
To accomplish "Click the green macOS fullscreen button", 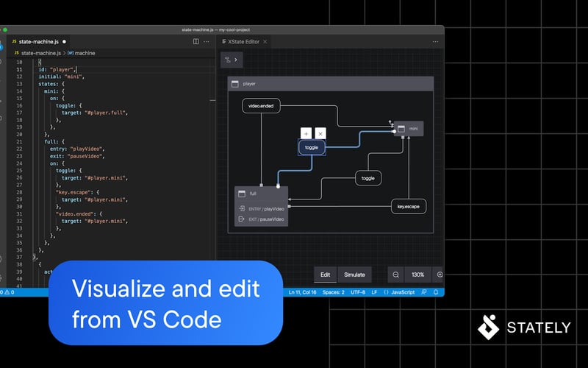I will coord(5,29).
